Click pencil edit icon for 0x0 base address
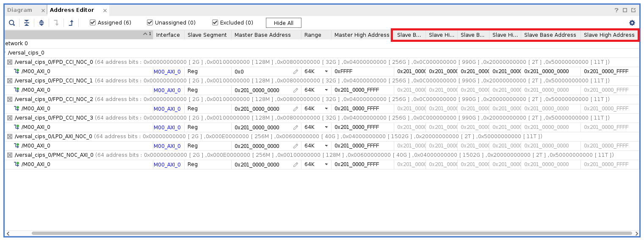Viewport: 644px width, 240px height. point(296,72)
